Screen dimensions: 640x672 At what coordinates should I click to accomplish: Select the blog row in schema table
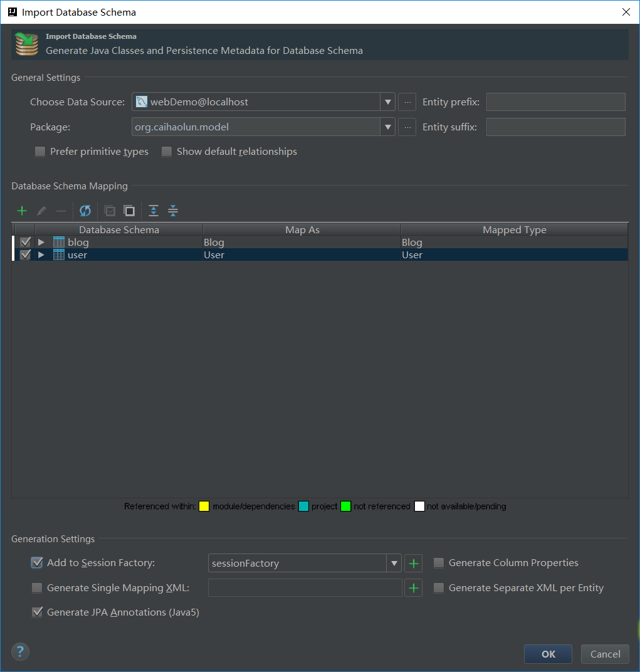[x=320, y=242]
